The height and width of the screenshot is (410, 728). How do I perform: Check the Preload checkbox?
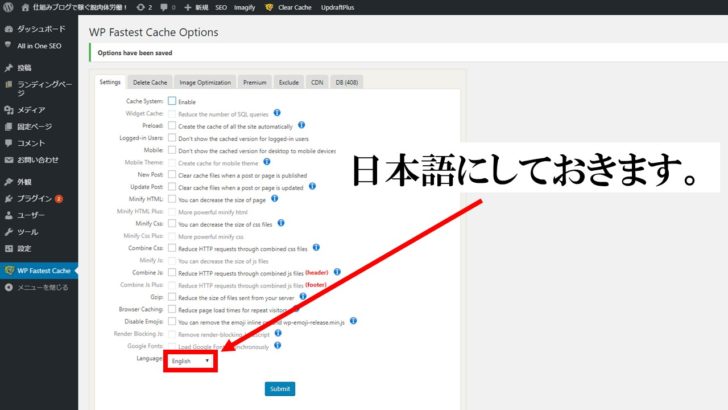(172, 125)
